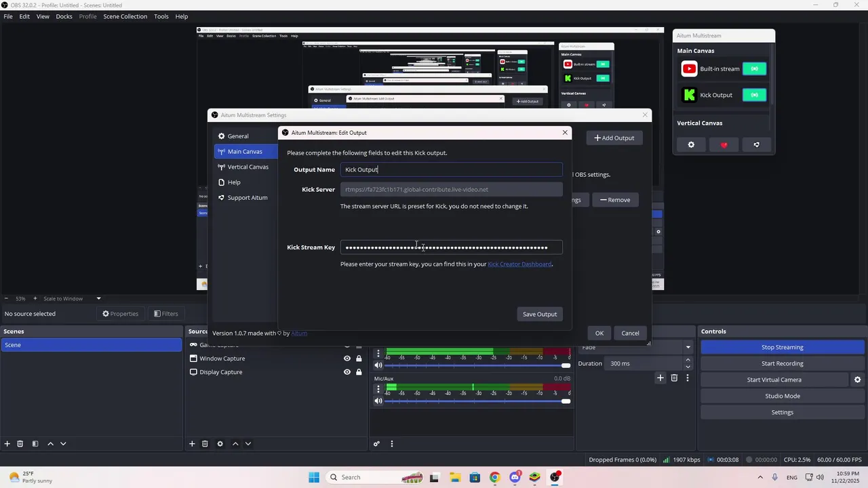Add a new scene with plus icon
This screenshot has width=868, height=488.
[x=7, y=444]
